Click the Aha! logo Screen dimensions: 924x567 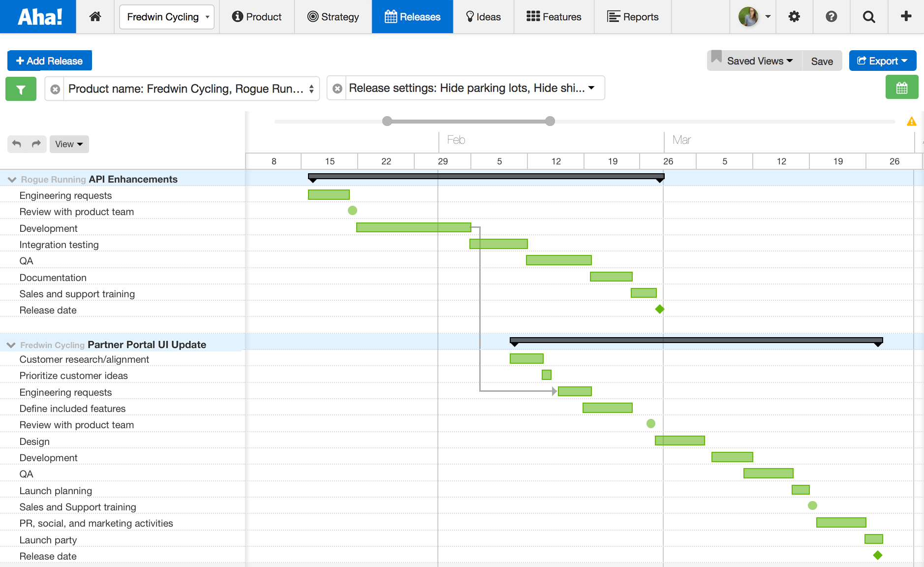pos(39,17)
